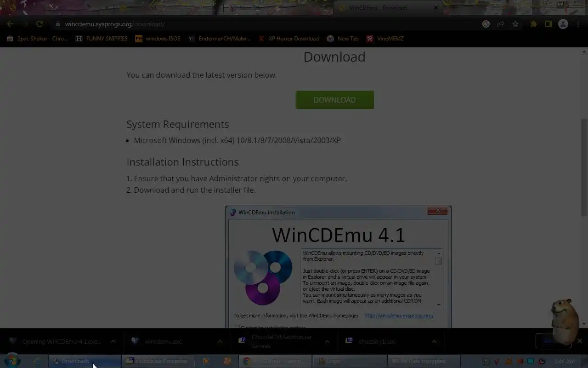Expand options for wincdemu.exe download

[x=220, y=341]
